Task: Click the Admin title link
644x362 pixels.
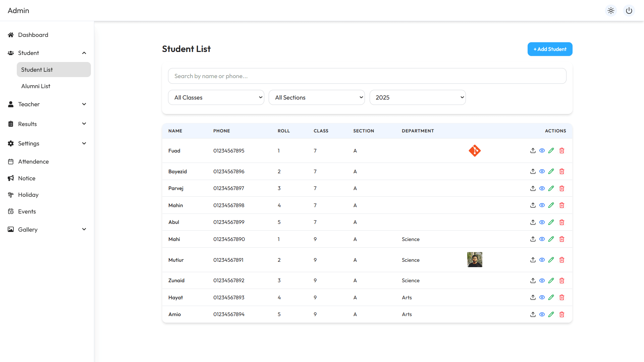Action: pos(18,10)
